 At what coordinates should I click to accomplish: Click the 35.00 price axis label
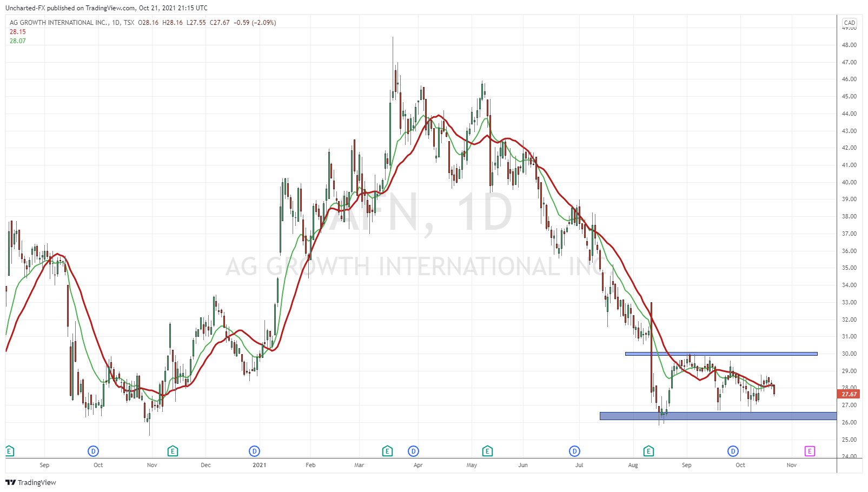(849, 268)
